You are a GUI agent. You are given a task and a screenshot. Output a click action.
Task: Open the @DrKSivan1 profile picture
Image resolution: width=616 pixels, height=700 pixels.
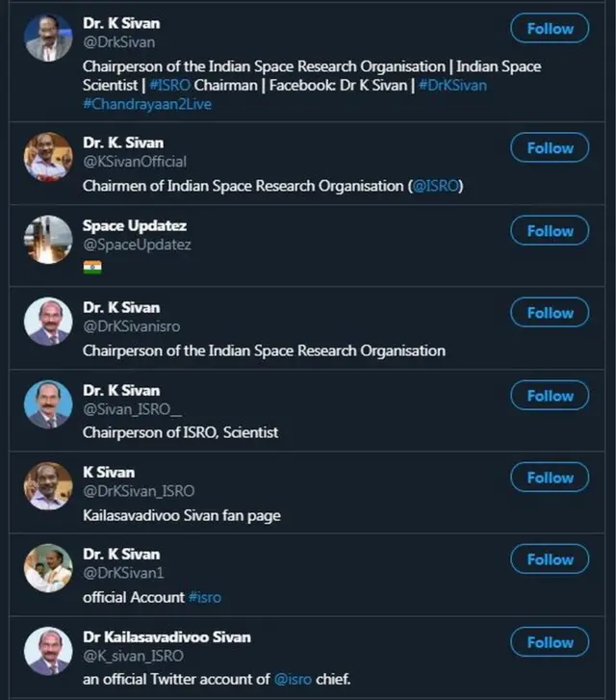click(x=48, y=568)
